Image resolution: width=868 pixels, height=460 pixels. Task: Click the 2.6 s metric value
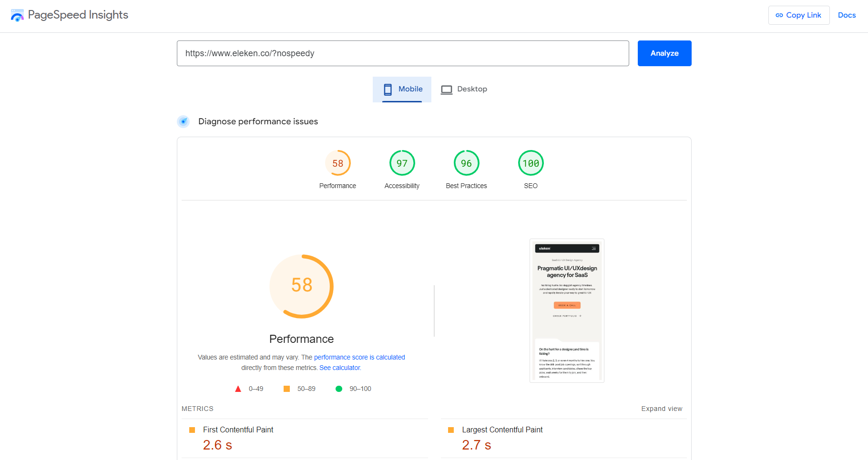[217, 445]
